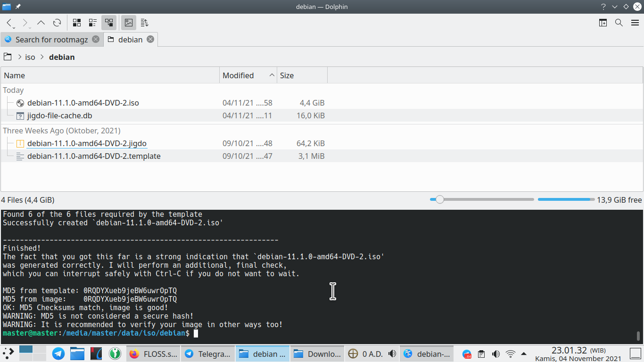Image resolution: width=644 pixels, height=362 pixels.
Task: Close the Search for rootmagz tab
Action: 96,40
